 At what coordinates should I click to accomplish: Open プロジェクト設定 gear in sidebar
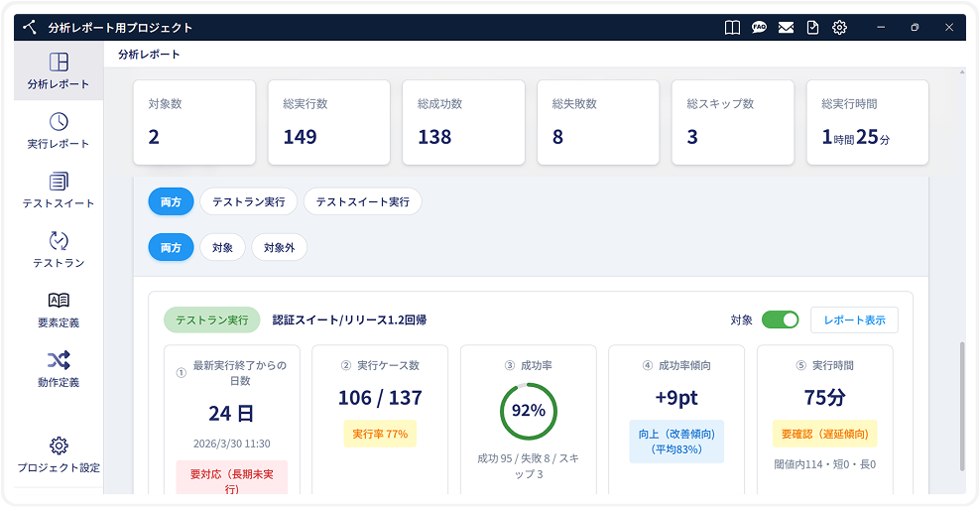(x=59, y=445)
